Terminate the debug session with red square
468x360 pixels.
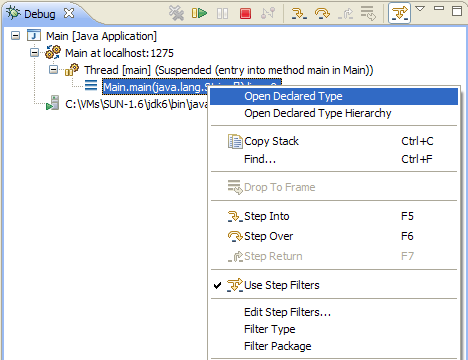click(245, 14)
